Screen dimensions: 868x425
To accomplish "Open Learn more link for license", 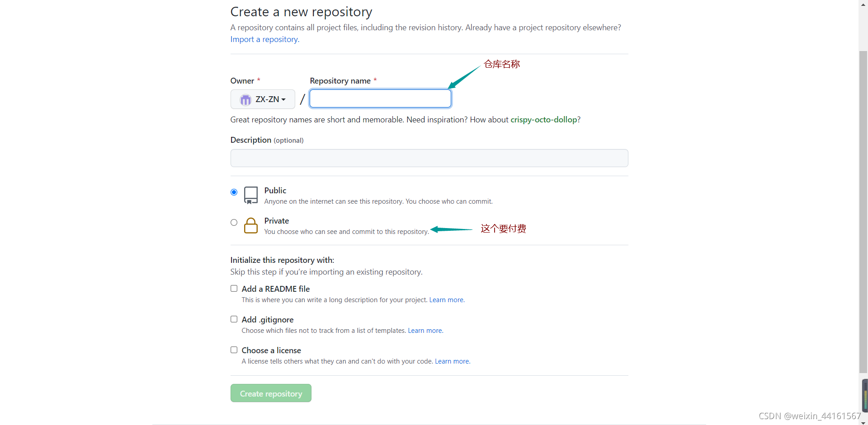I will point(452,361).
